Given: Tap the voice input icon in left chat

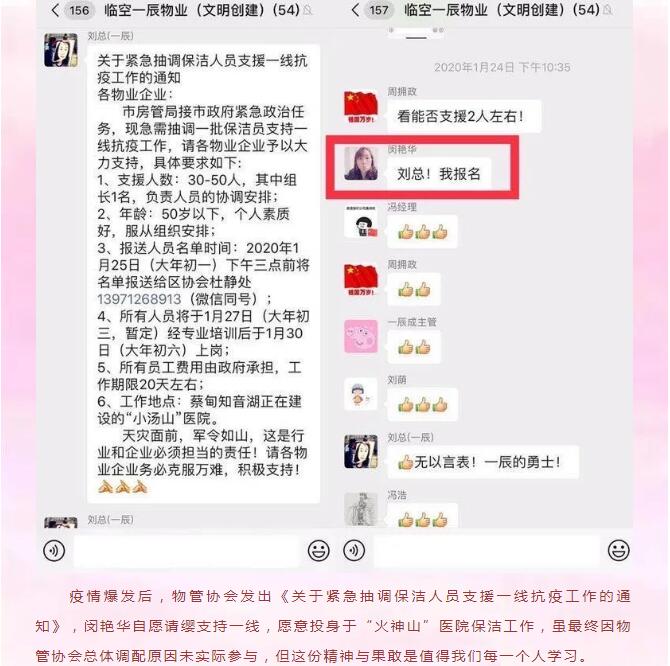Looking at the screenshot, I should [x=54, y=550].
